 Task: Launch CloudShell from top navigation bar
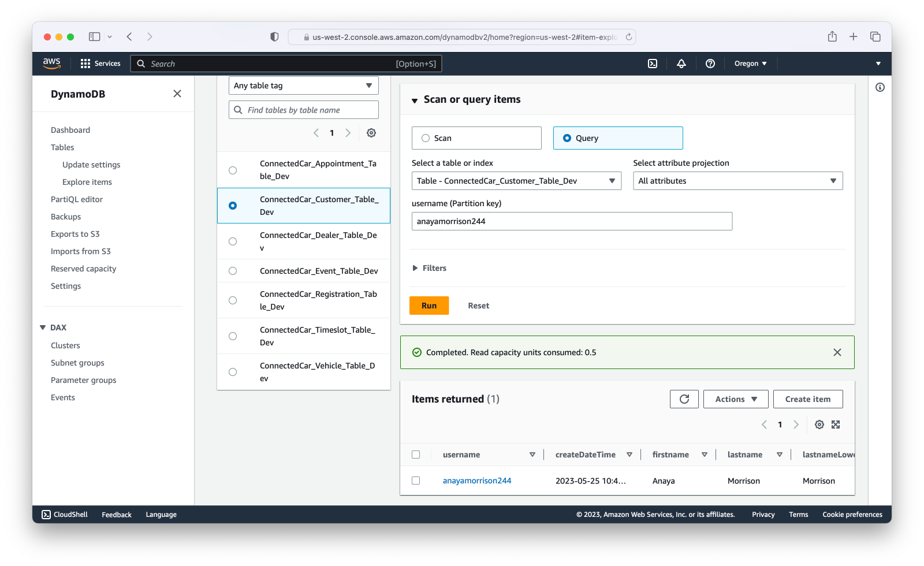pyautogui.click(x=653, y=64)
